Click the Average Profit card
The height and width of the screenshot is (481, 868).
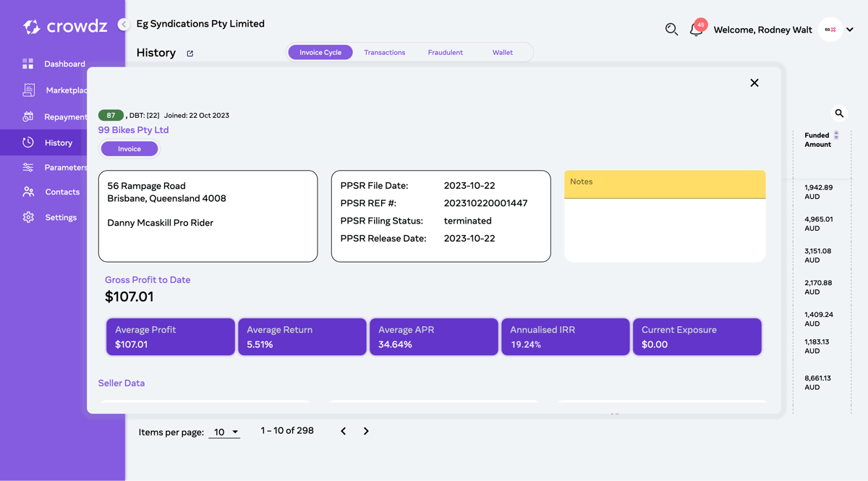[171, 337]
